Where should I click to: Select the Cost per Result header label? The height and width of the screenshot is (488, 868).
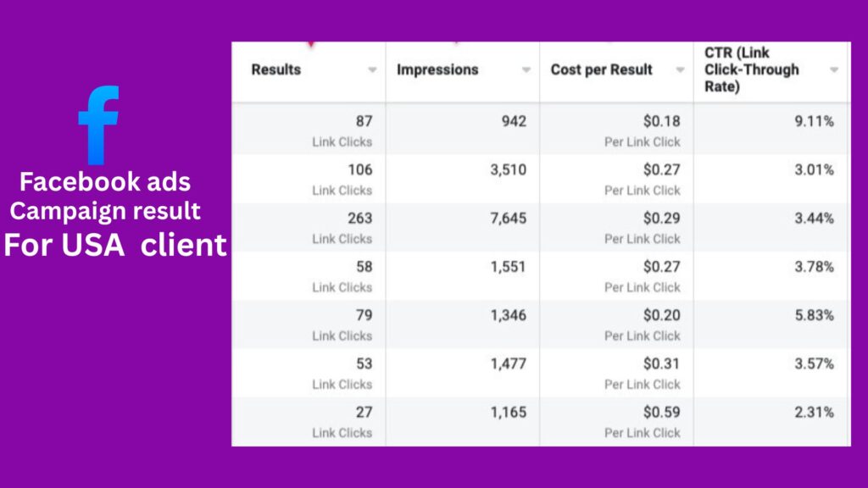click(601, 69)
